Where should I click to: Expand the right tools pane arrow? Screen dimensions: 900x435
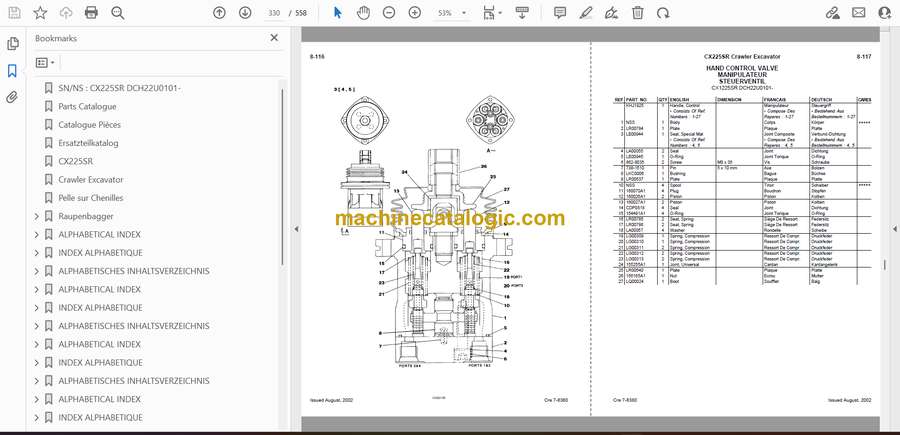(x=895, y=229)
